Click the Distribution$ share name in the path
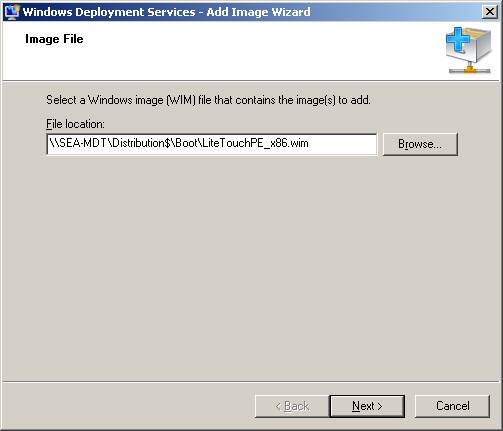The height and width of the screenshot is (431, 503). (x=141, y=143)
